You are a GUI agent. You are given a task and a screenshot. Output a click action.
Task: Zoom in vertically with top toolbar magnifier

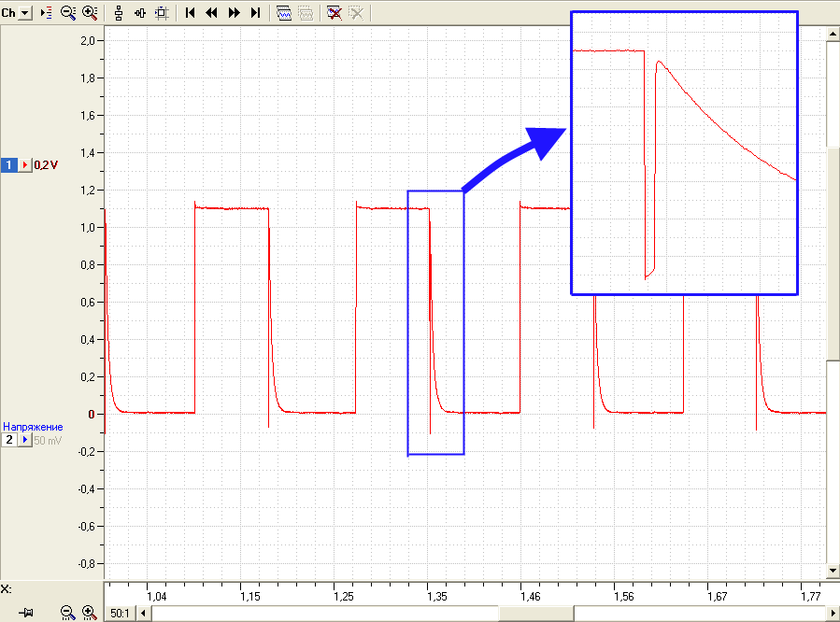click(x=90, y=13)
